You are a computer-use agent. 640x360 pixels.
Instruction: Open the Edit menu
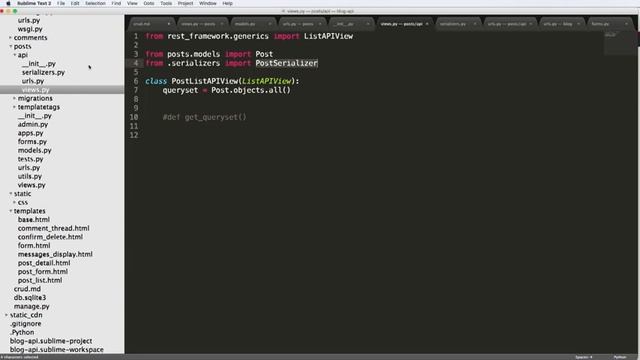tap(75, 3)
